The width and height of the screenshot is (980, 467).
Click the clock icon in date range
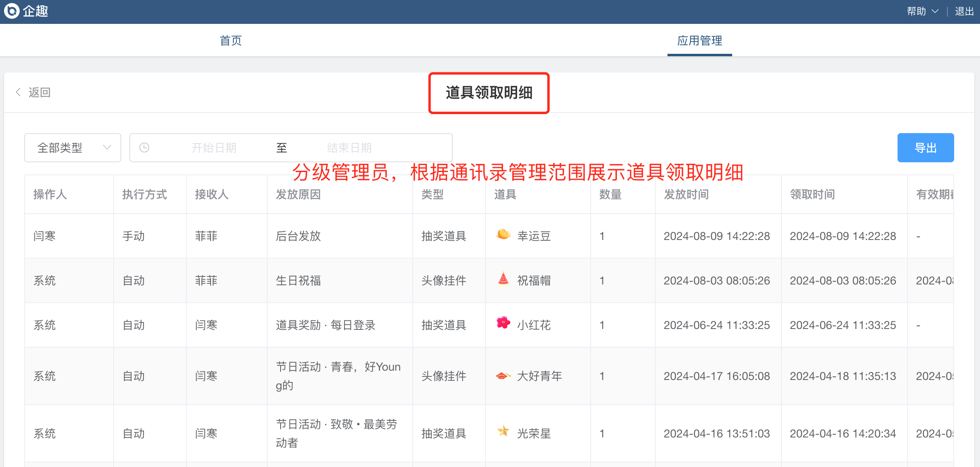coord(144,148)
